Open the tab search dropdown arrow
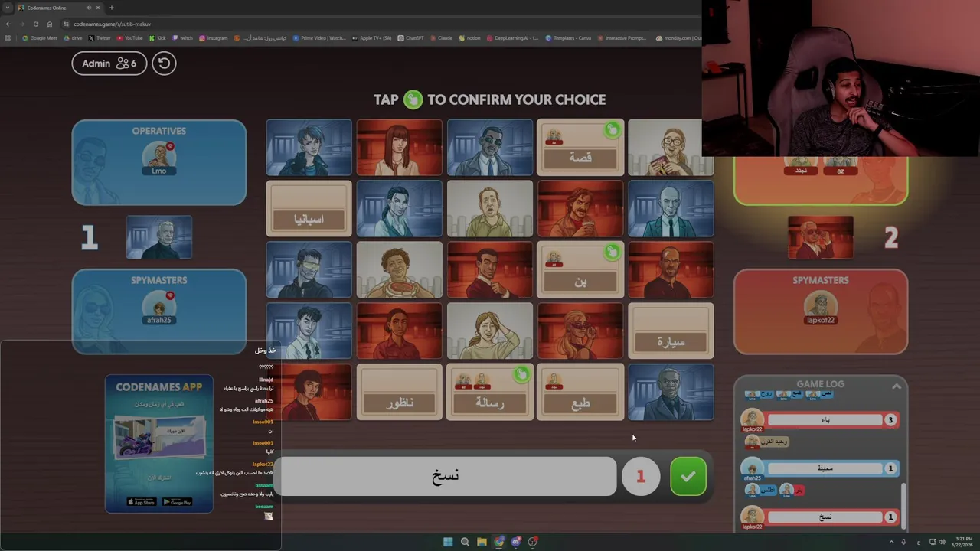Image resolution: width=980 pixels, height=551 pixels. tap(7, 8)
